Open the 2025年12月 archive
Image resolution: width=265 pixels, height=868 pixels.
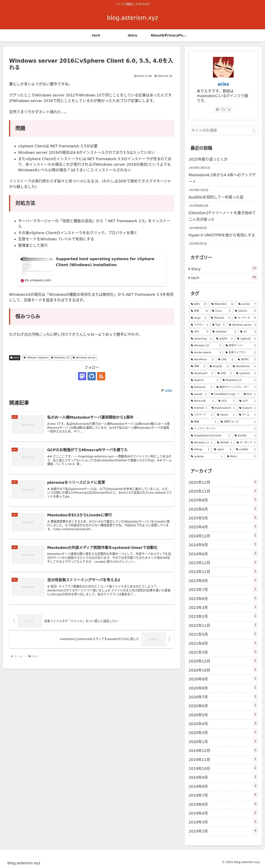(x=223, y=482)
